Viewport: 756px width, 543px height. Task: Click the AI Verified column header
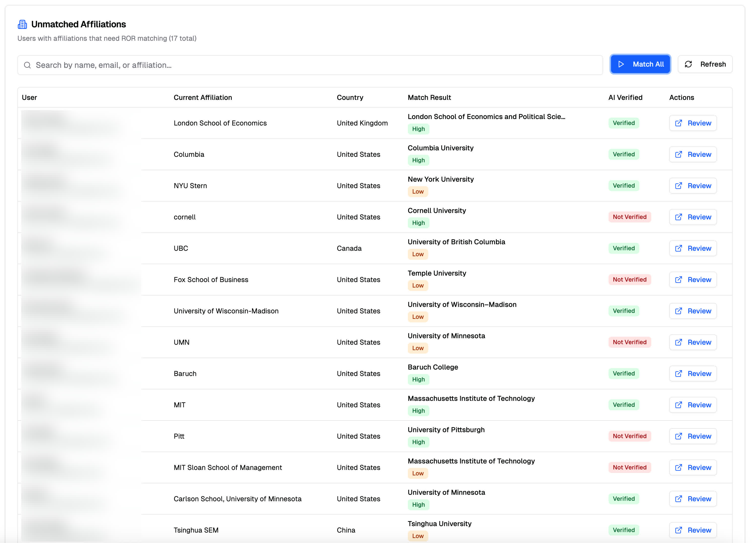(x=625, y=98)
